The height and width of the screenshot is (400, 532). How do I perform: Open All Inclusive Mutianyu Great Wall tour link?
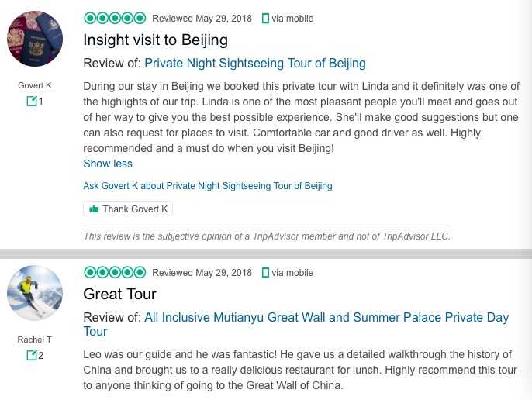[326, 318]
